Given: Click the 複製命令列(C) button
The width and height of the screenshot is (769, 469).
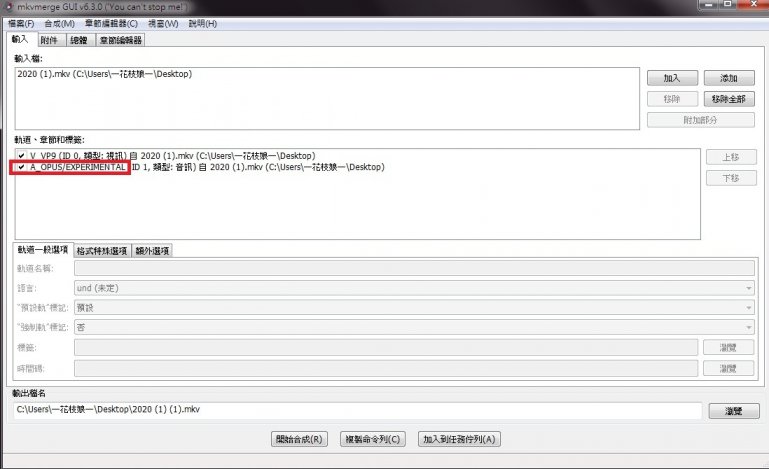Looking at the screenshot, I should pyautogui.click(x=373, y=439).
